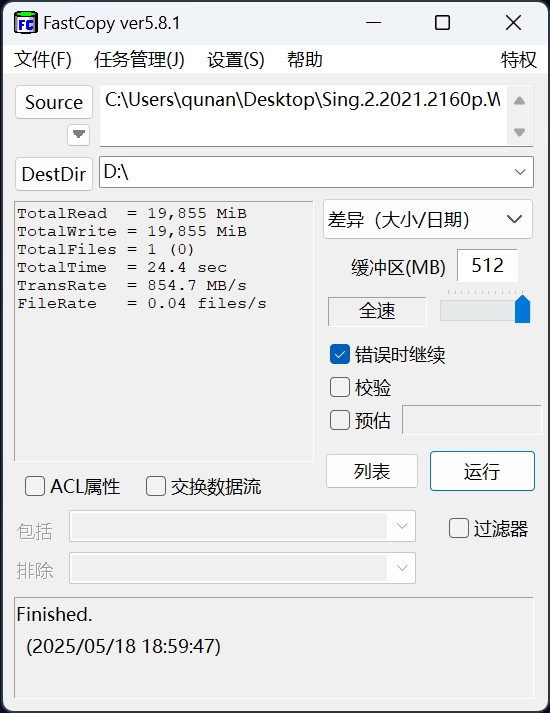This screenshot has height=713, width=550.
Task: Enable the 预估 estimate checkbox
Action: pyautogui.click(x=340, y=420)
